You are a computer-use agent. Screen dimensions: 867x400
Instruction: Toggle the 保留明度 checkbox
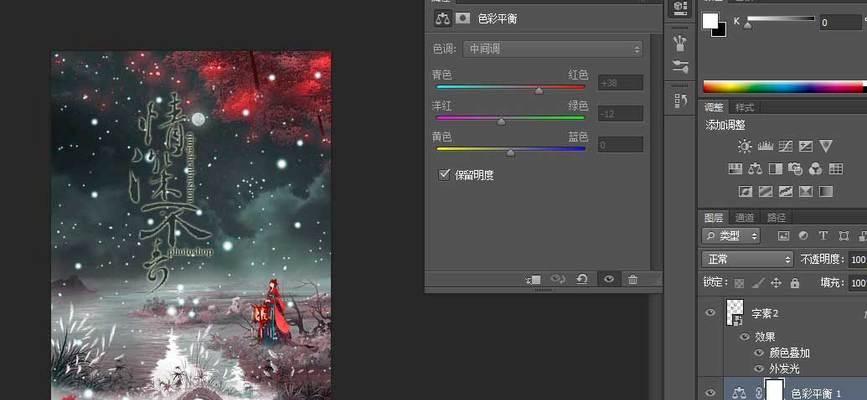[x=443, y=175]
